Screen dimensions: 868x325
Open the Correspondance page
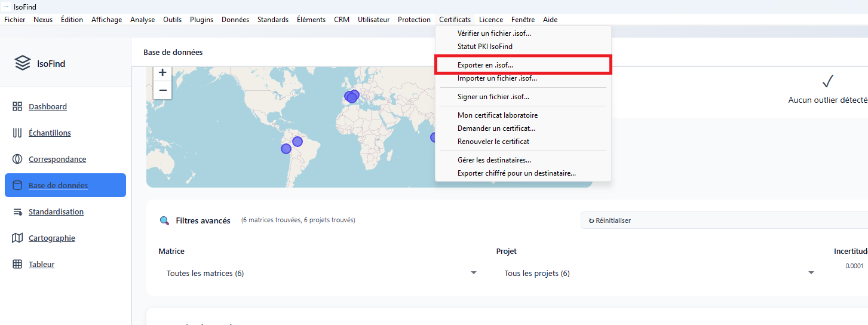(57, 159)
